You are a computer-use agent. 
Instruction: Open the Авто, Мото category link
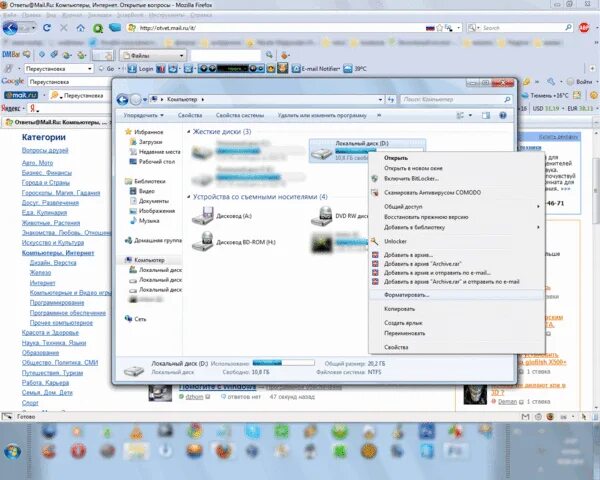click(37, 163)
